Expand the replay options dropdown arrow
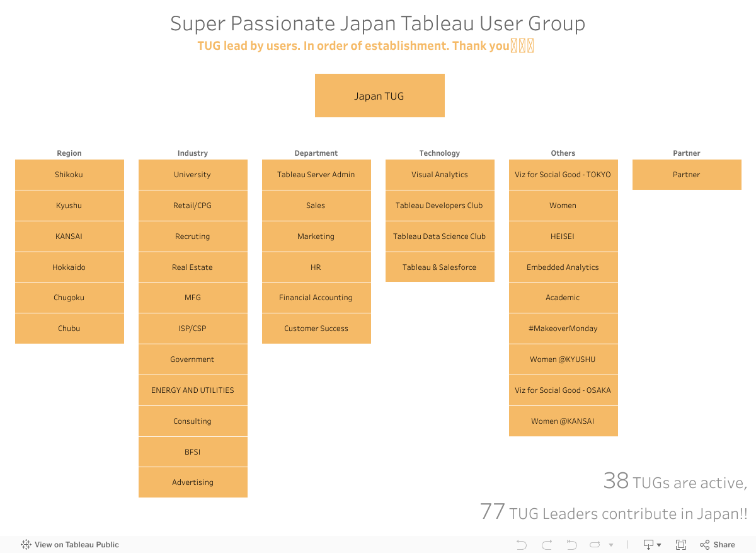 [x=611, y=545]
